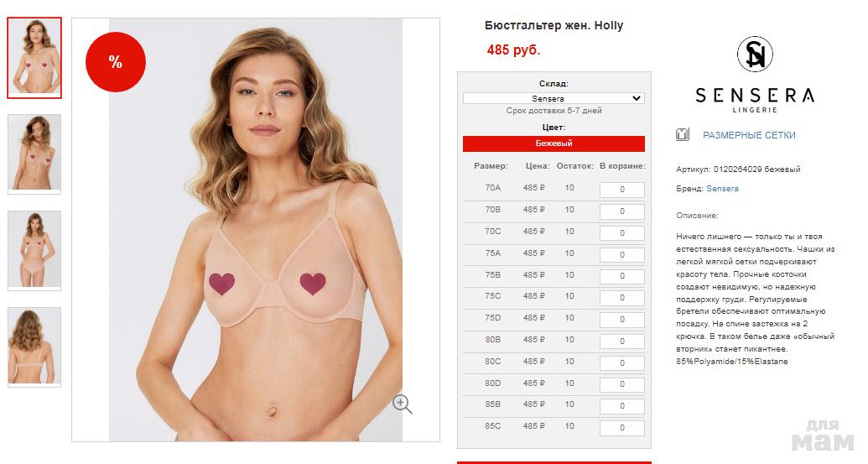Viewport: 868px width, 464px height.
Task: Click the quantity field for size 70A
Action: click(622, 190)
